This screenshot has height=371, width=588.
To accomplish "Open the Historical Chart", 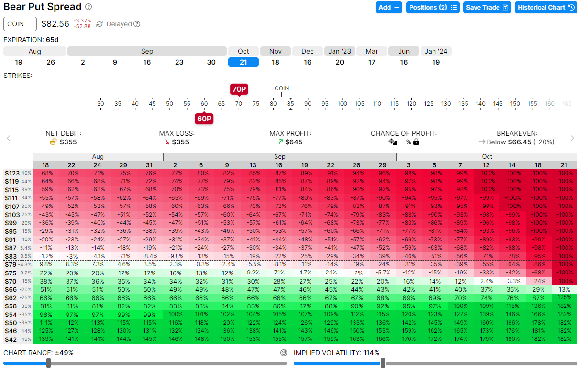I will coord(546,7).
